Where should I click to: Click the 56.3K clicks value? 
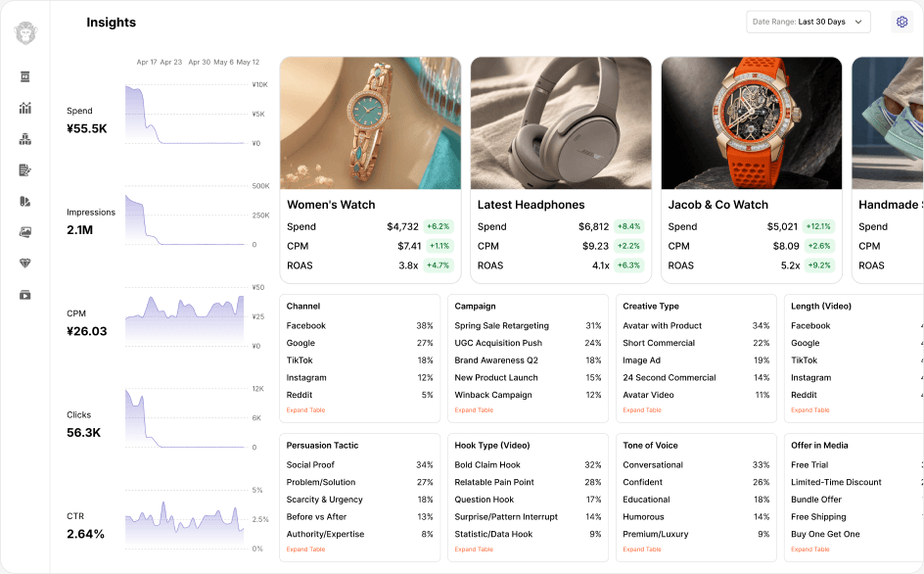tap(83, 433)
